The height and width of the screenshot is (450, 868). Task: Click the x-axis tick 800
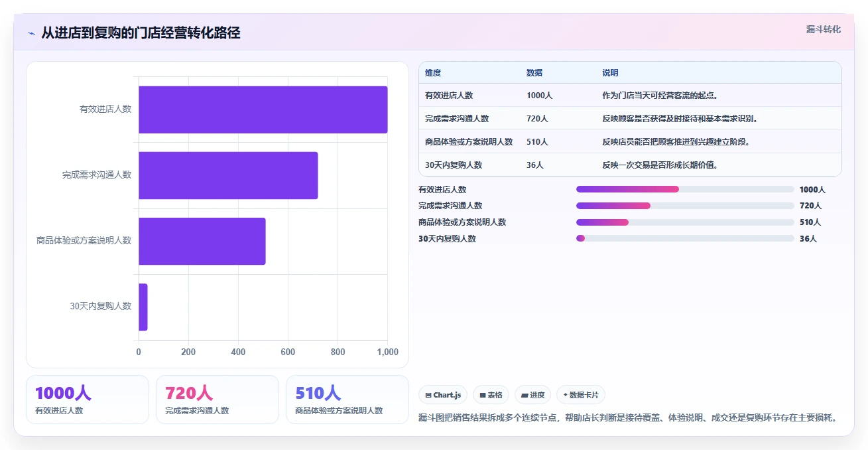click(338, 352)
